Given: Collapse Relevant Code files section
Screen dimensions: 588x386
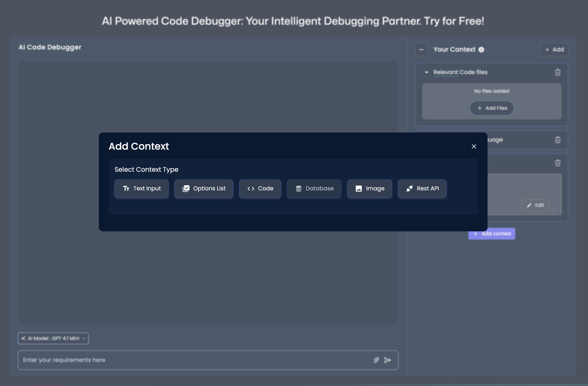Looking at the screenshot, I should 426,73.
